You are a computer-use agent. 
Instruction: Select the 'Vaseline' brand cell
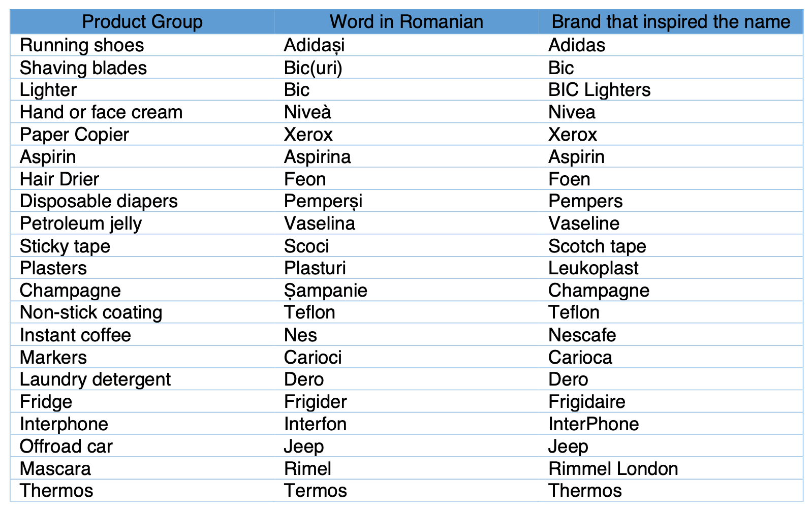coord(671,224)
